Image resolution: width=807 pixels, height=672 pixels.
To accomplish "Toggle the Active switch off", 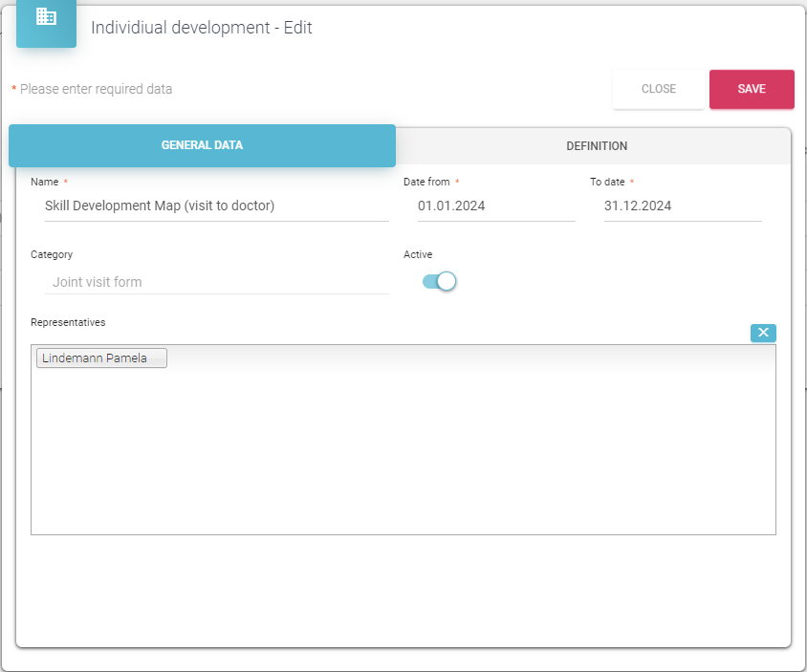I will pyautogui.click(x=440, y=281).
